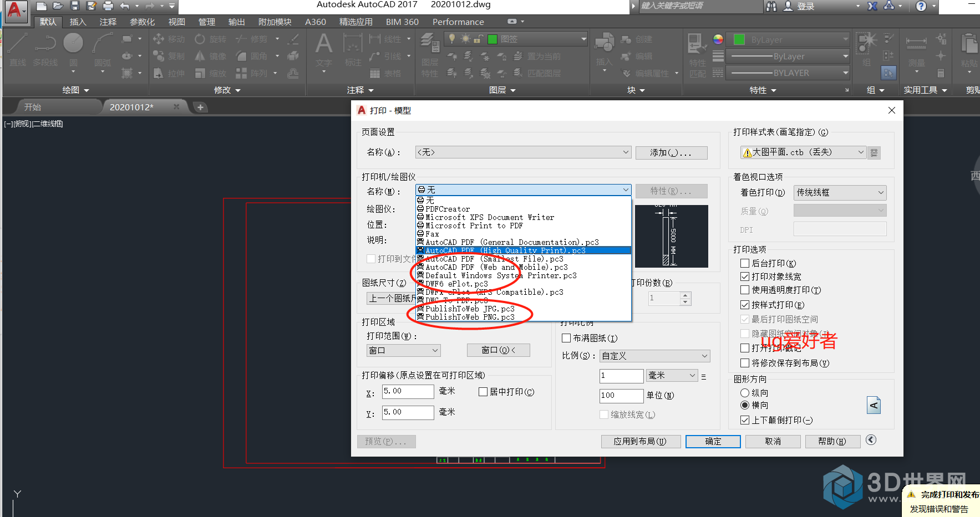
Task: Choose PDFCreator from the printer list
Action: pyautogui.click(x=523, y=209)
